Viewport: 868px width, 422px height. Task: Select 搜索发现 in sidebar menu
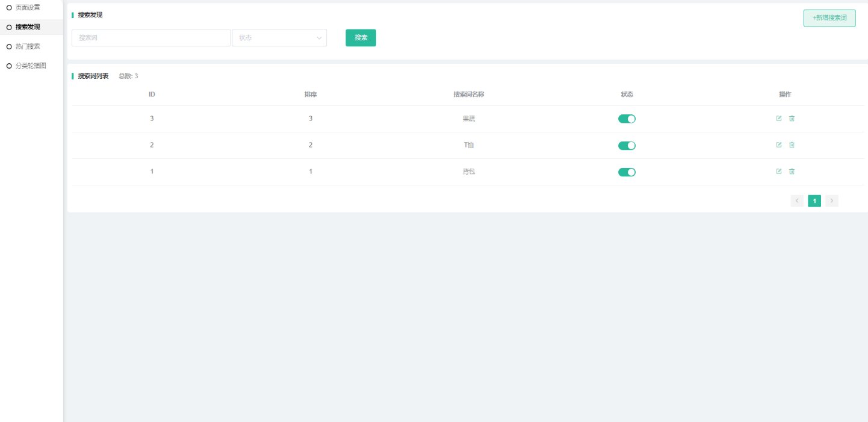click(x=28, y=27)
